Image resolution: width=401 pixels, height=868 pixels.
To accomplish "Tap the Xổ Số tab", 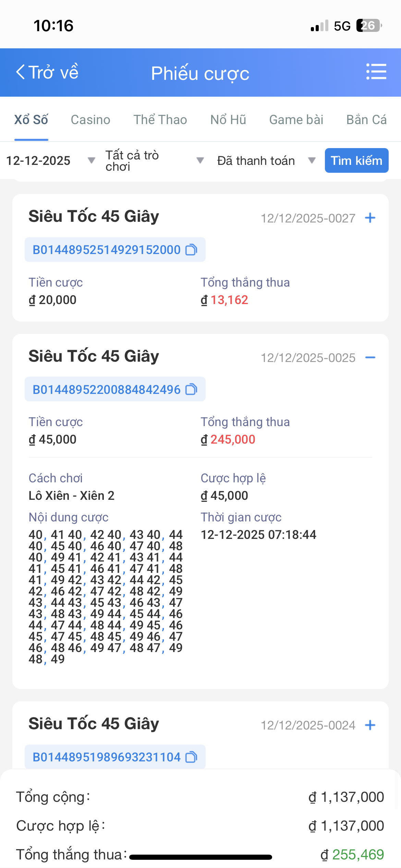I will tap(31, 120).
